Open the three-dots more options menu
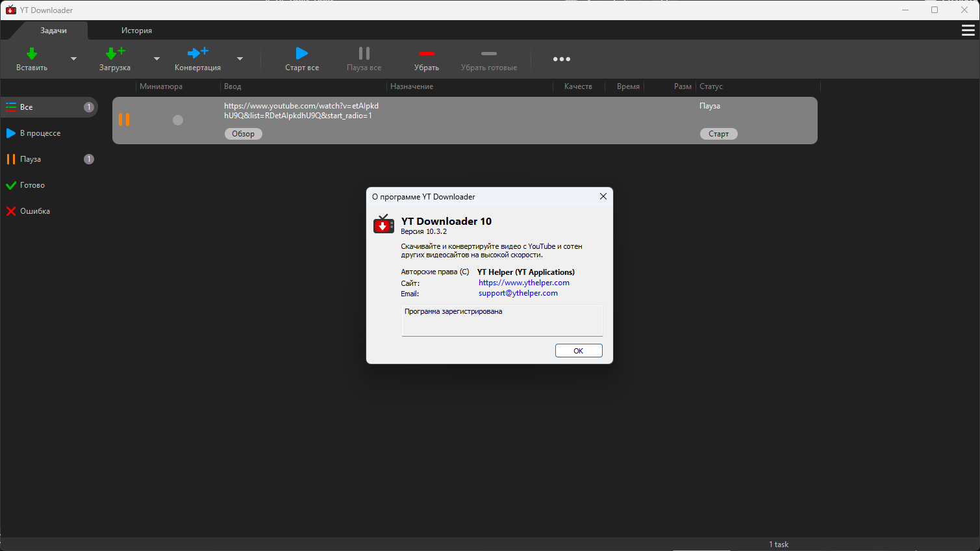The height and width of the screenshot is (551, 980). tap(562, 59)
